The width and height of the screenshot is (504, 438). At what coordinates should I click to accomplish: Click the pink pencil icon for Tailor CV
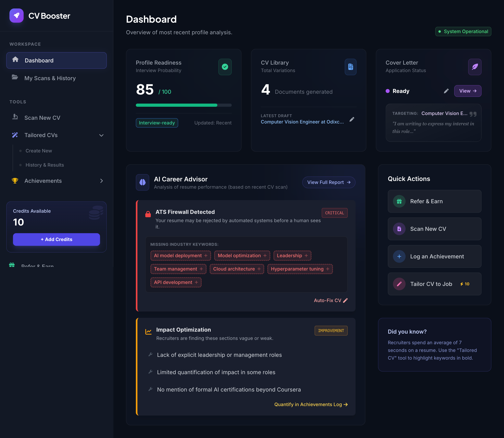click(x=399, y=284)
